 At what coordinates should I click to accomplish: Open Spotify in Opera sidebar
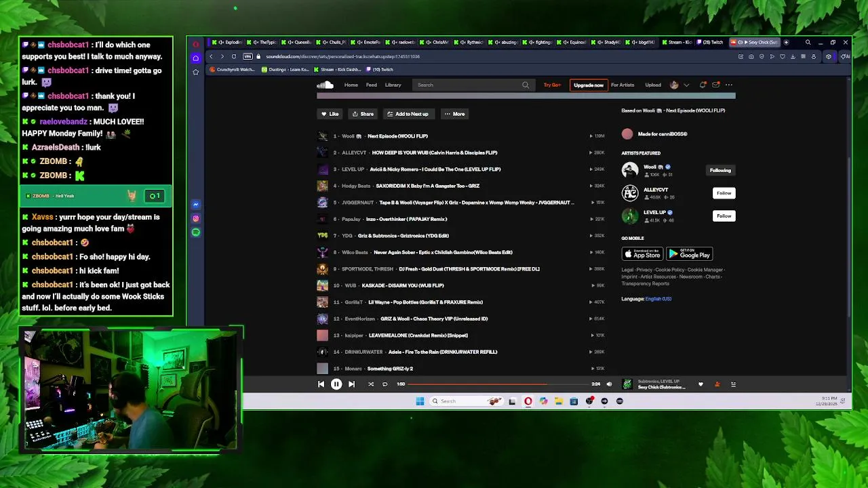[196, 232]
